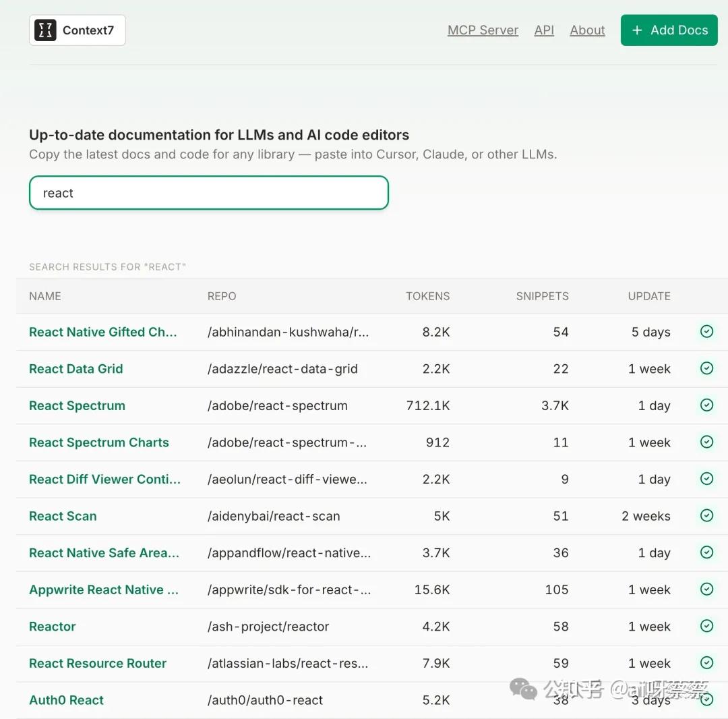Viewport: 728px width, 719px height.
Task: Click the plus icon on Add Docs
Action: pyautogui.click(x=637, y=30)
